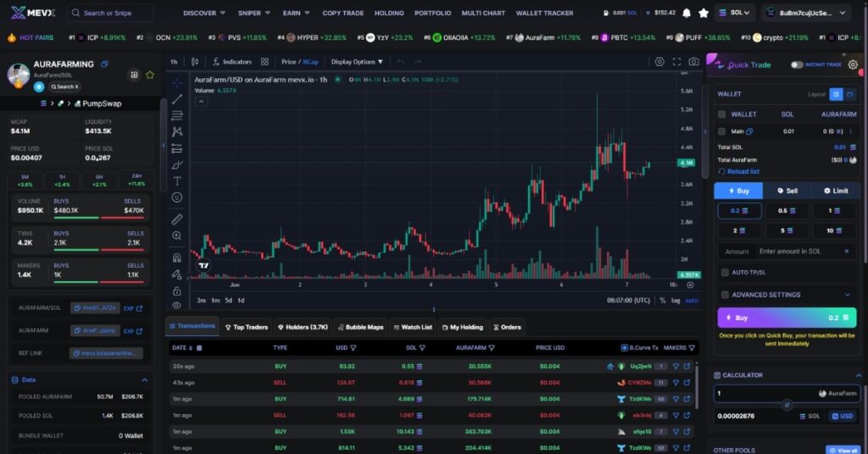Toggle log scale on chart
This screenshot has height=454, width=868.
pyautogui.click(x=676, y=301)
